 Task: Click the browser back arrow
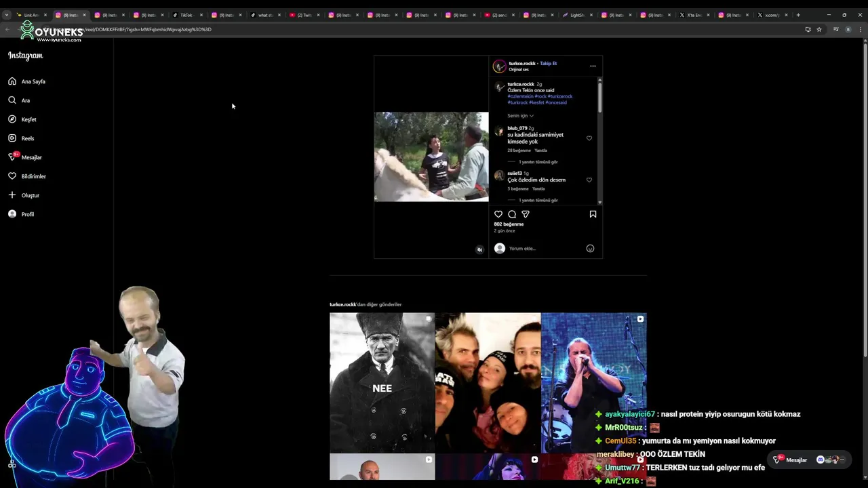click(x=7, y=29)
